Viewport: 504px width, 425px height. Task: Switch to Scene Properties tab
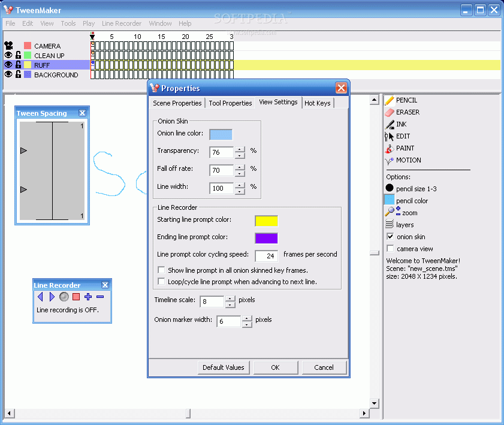coord(177,103)
